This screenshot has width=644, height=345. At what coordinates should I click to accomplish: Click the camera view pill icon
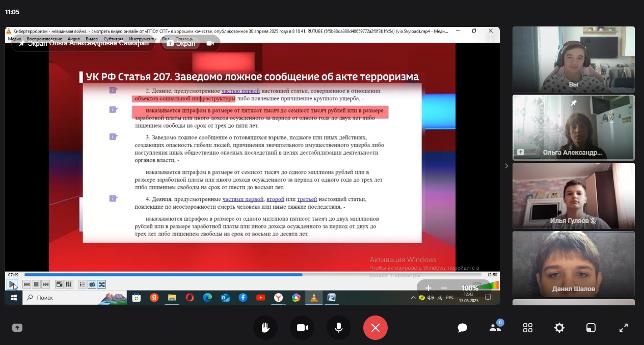[210, 43]
